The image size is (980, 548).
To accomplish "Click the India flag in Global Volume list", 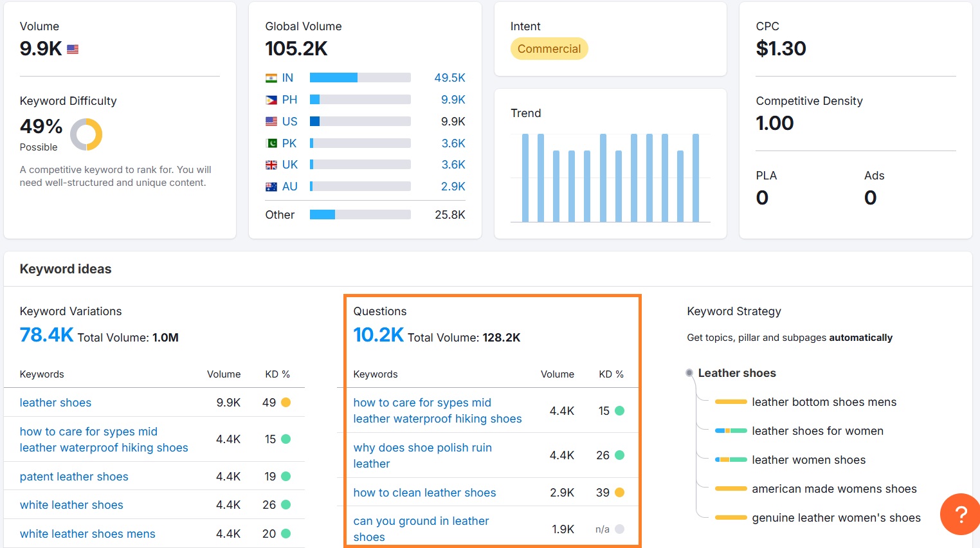I will [x=273, y=77].
